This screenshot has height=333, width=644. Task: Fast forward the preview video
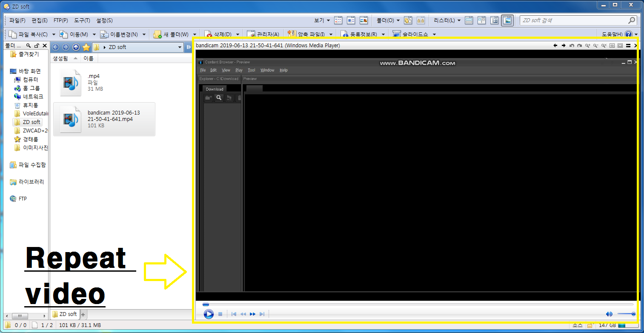pos(253,314)
